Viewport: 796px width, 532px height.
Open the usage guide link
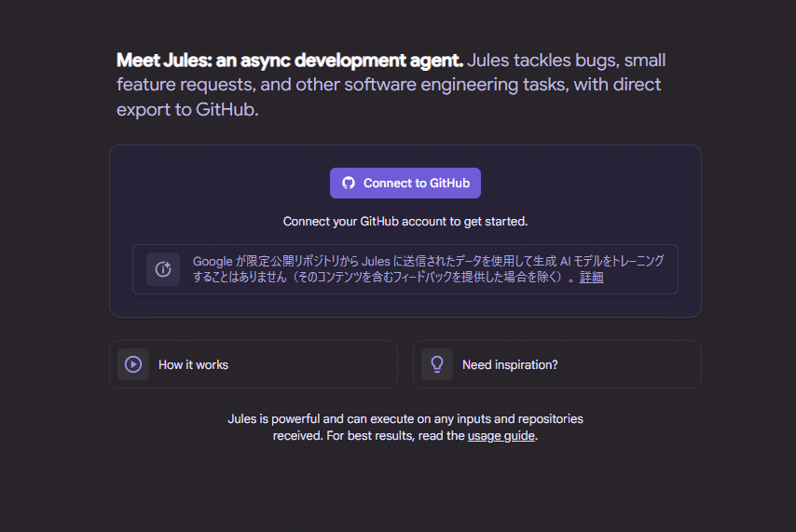click(x=501, y=435)
